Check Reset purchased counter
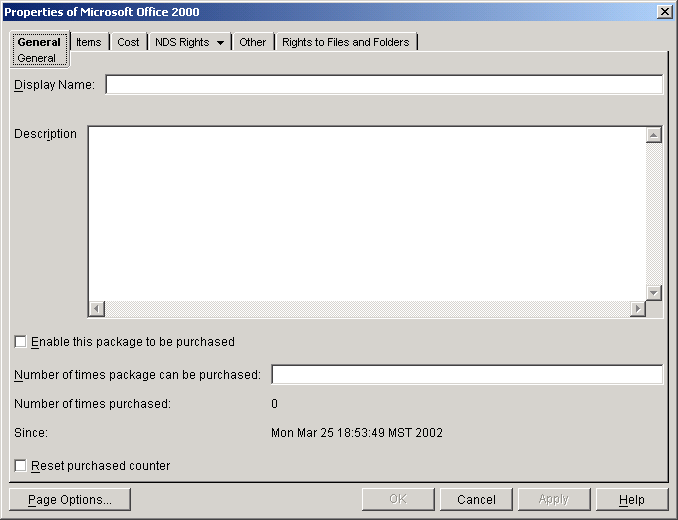Screen dimensions: 678x520 click(20, 466)
